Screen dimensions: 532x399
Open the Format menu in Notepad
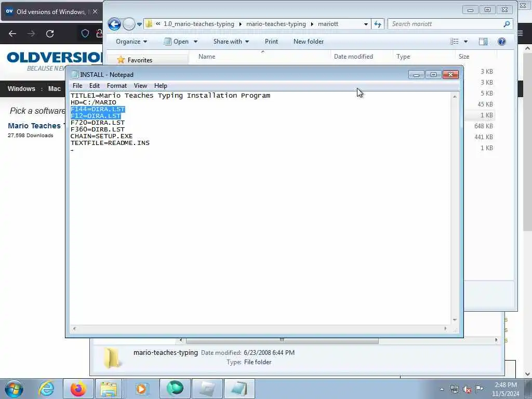(117, 86)
